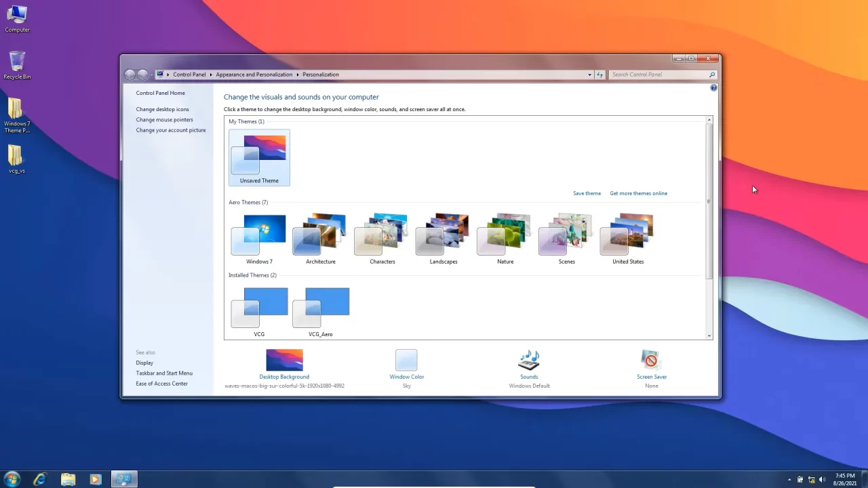Click the network tray icon
Image resolution: width=868 pixels, height=488 pixels.
(x=811, y=480)
